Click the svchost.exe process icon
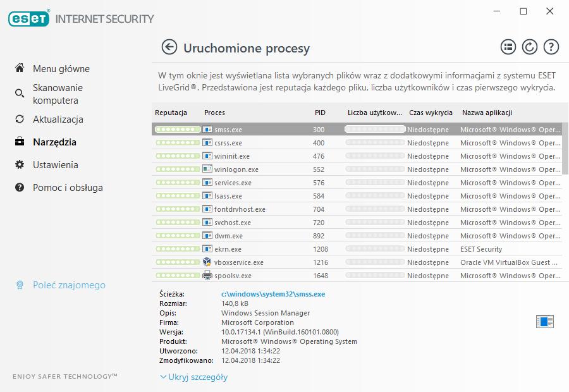The image size is (569, 392). point(207,222)
